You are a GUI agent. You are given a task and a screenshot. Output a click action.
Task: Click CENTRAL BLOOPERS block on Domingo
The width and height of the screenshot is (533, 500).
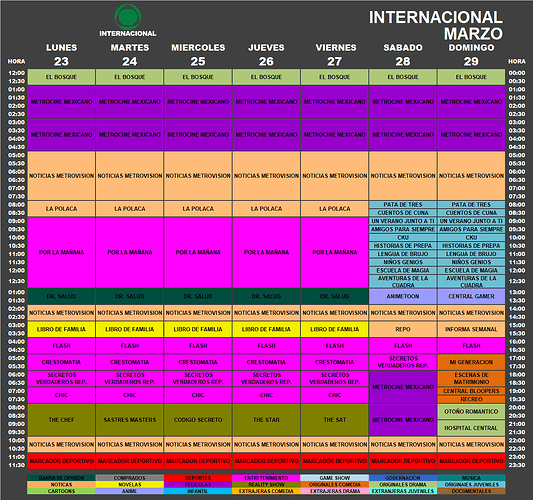(x=471, y=391)
